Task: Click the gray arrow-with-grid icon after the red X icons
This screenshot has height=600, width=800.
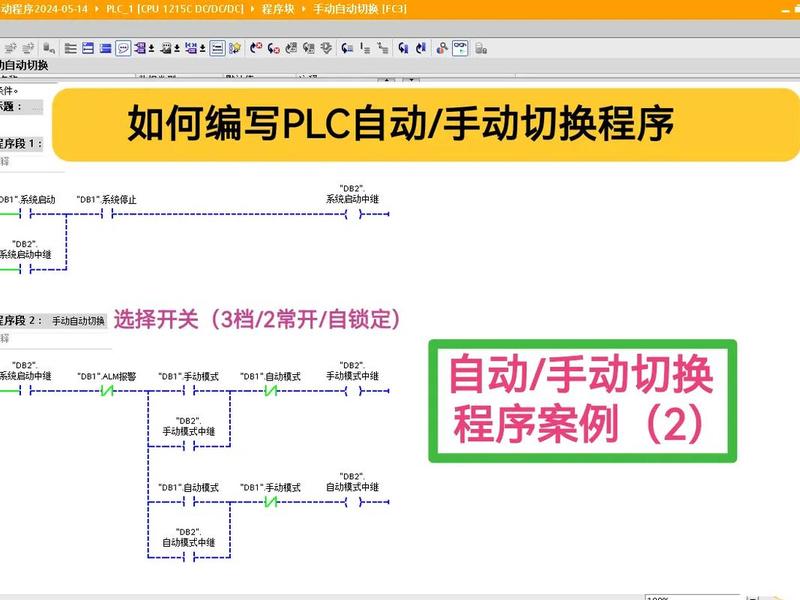Action: click(291, 48)
